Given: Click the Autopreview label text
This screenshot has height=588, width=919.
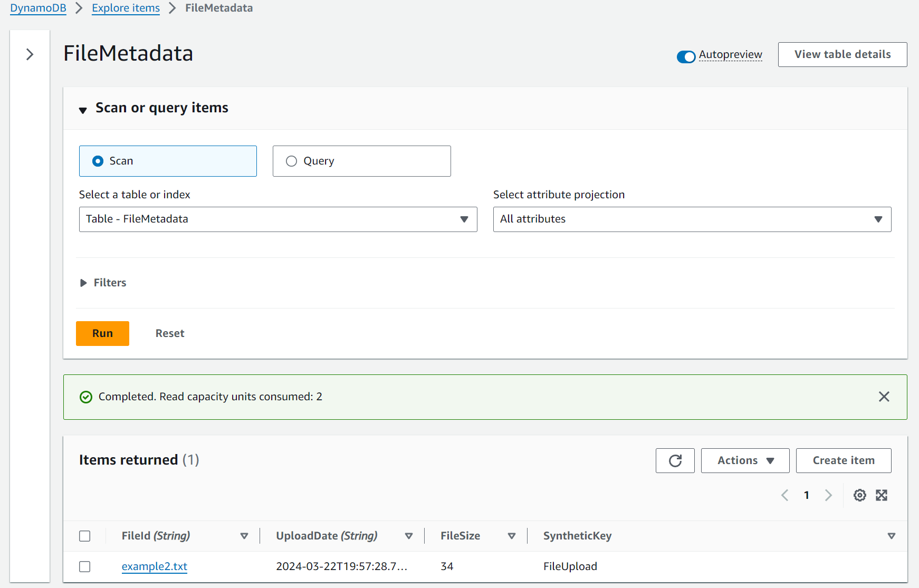Looking at the screenshot, I should click(731, 55).
